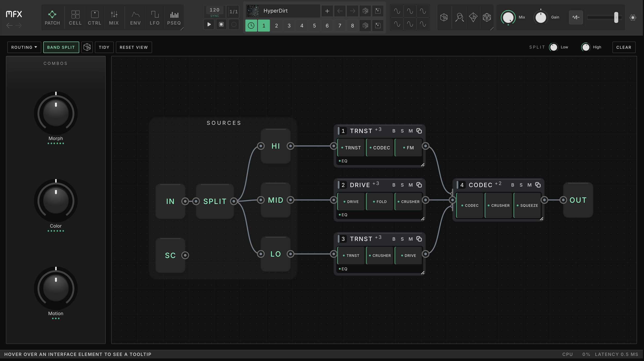The image size is (644, 361).
Task: Click the output level slider handle
Action: point(616,18)
